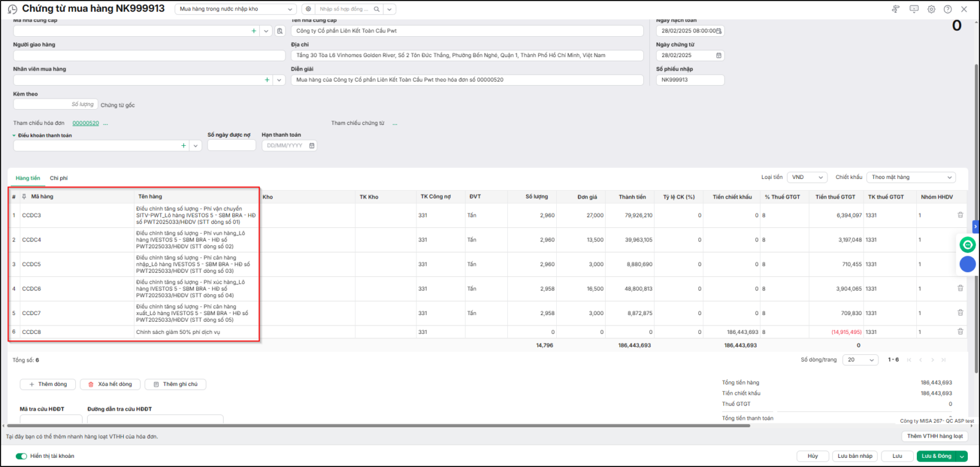
Task: Click the Mã tra cứu HĐĐT field
Action: tap(51, 419)
